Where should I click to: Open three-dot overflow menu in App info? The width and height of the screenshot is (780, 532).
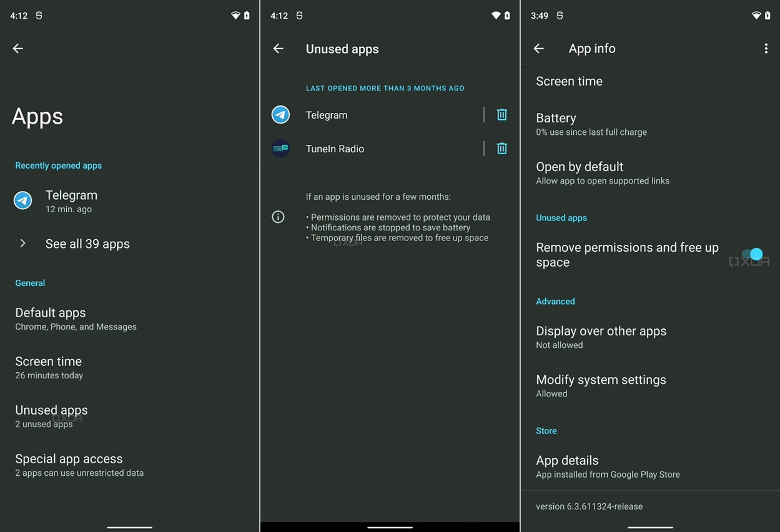pyautogui.click(x=766, y=49)
